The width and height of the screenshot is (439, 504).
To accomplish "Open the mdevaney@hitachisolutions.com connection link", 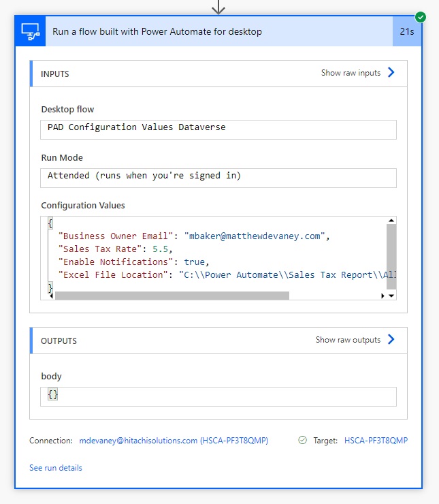I will (174, 441).
